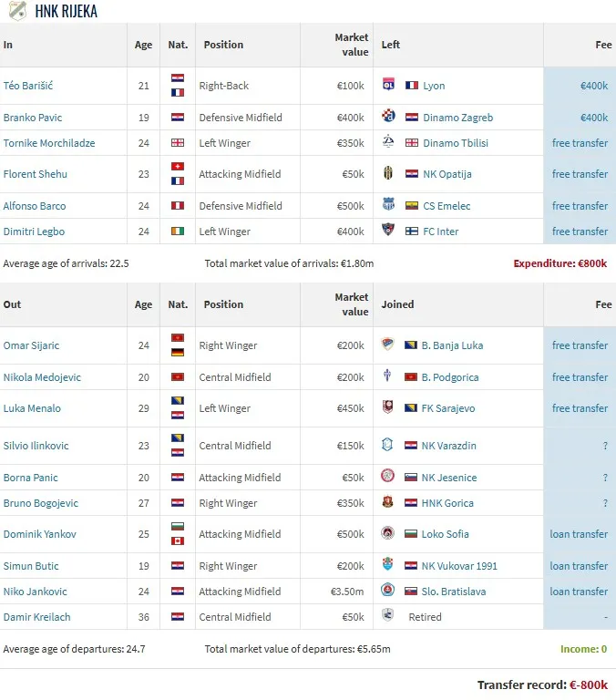Click the Slo. Bratislava club crest
The image size is (616, 700).
(388, 591)
